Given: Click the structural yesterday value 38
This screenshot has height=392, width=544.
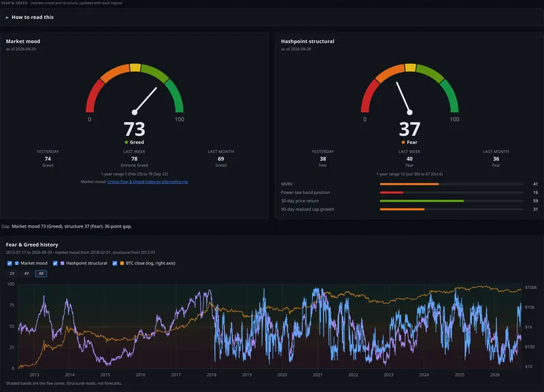Looking at the screenshot, I should pos(323,159).
